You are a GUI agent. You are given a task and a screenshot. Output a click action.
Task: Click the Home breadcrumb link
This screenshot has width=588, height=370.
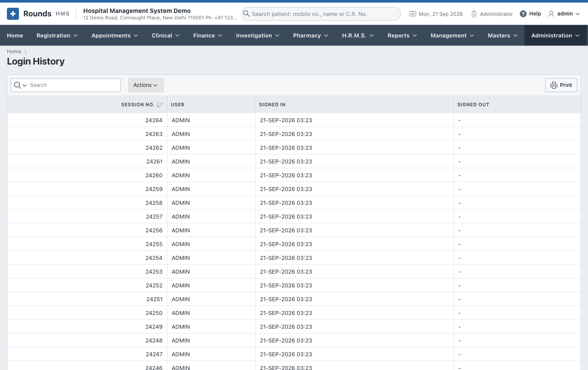click(x=14, y=52)
